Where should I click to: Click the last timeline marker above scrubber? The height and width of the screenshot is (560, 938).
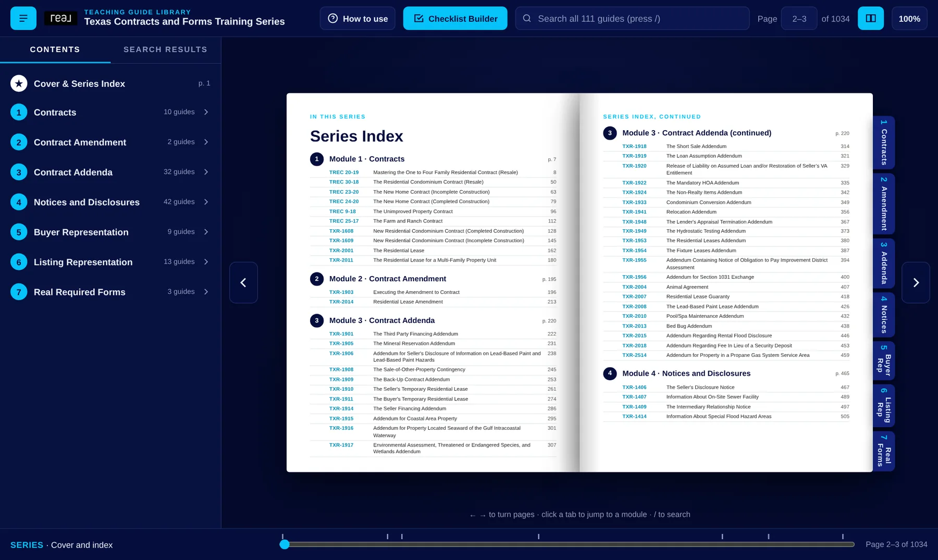843,537
